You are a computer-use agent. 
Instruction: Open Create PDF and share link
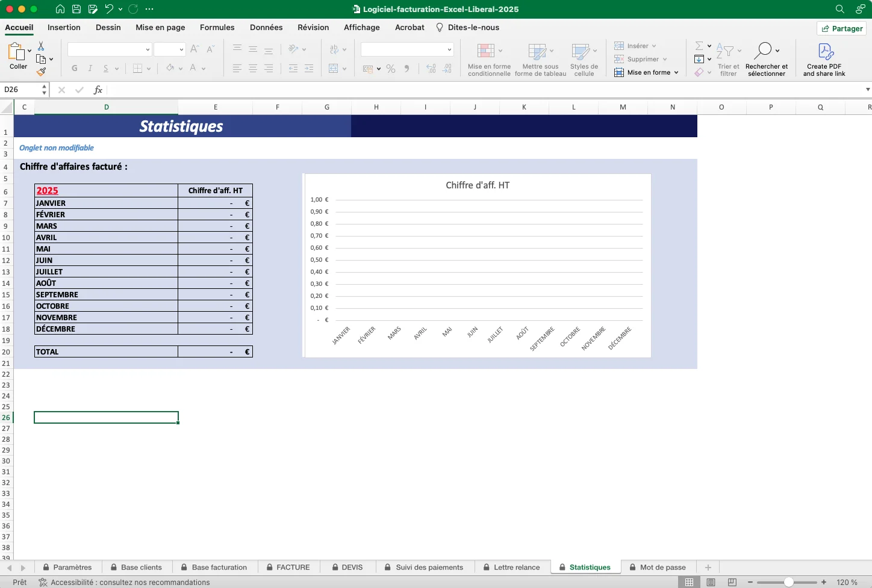point(824,60)
